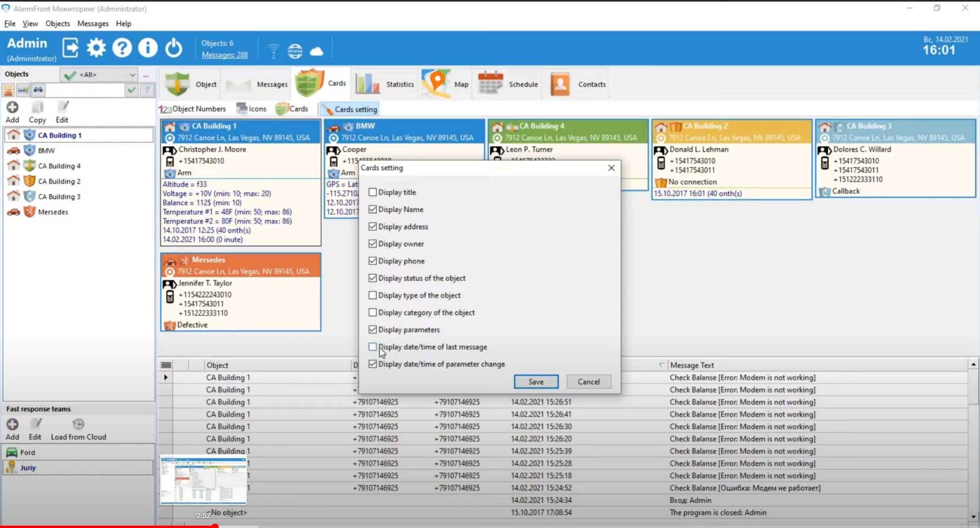Toggle Display parameters checkbox
Image resolution: width=980 pixels, height=528 pixels.
coord(372,329)
